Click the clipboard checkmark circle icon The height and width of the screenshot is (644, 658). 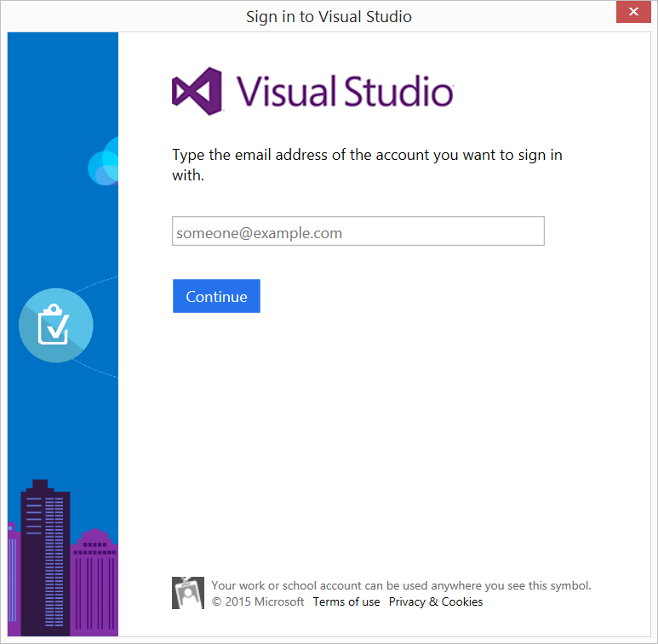[x=56, y=325]
